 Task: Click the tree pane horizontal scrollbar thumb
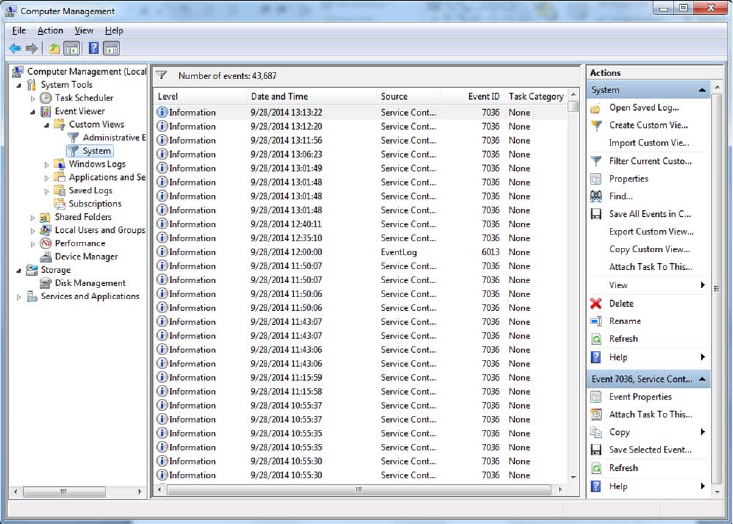[64, 491]
